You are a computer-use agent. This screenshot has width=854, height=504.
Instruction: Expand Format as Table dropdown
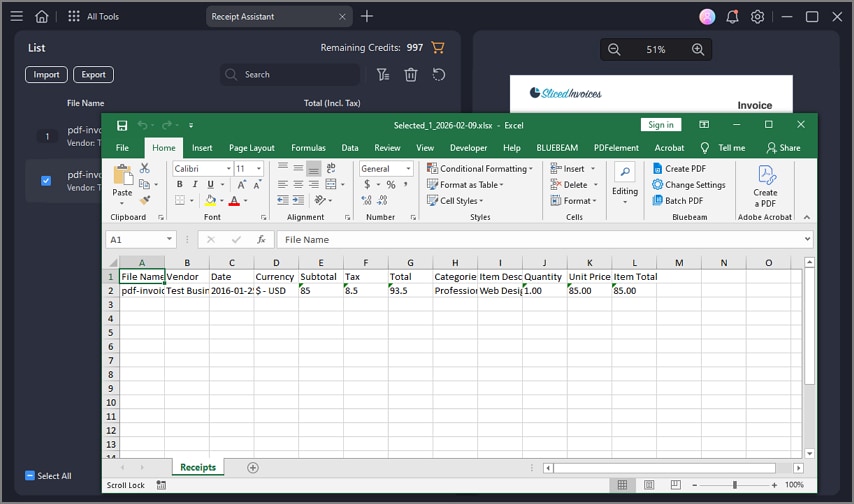tap(465, 185)
